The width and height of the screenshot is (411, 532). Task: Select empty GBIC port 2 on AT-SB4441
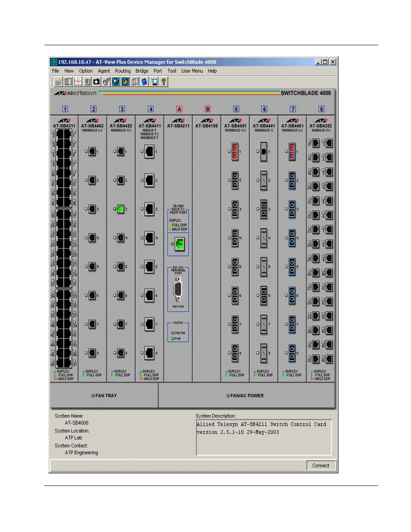click(x=264, y=180)
